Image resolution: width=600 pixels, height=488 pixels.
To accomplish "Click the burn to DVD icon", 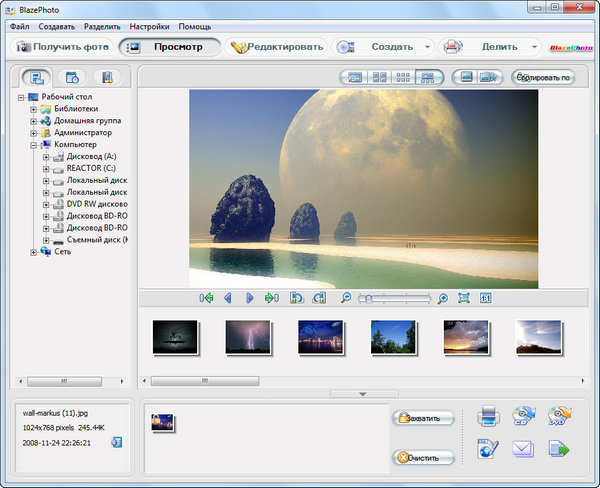I will 558,415.
